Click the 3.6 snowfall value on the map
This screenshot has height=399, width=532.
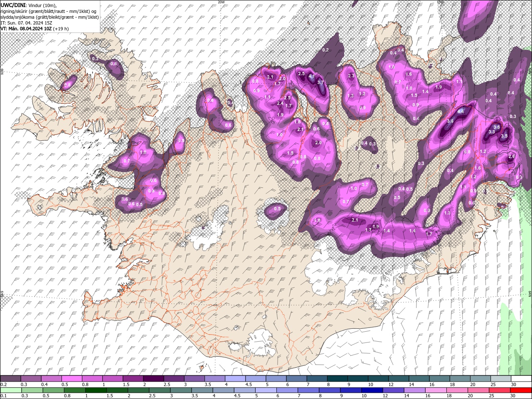[x=450, y=121]
